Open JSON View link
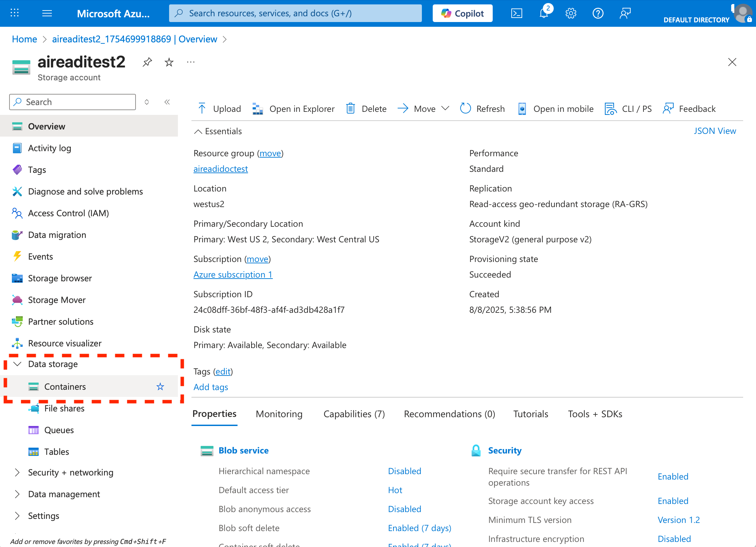Image resolution: width=756 pixels, height=547 pixels. (715, 131)
